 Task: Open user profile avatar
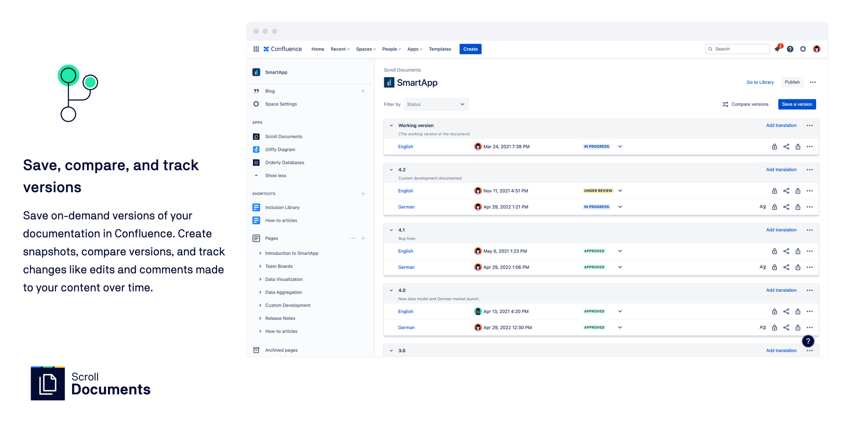[817, 49]
